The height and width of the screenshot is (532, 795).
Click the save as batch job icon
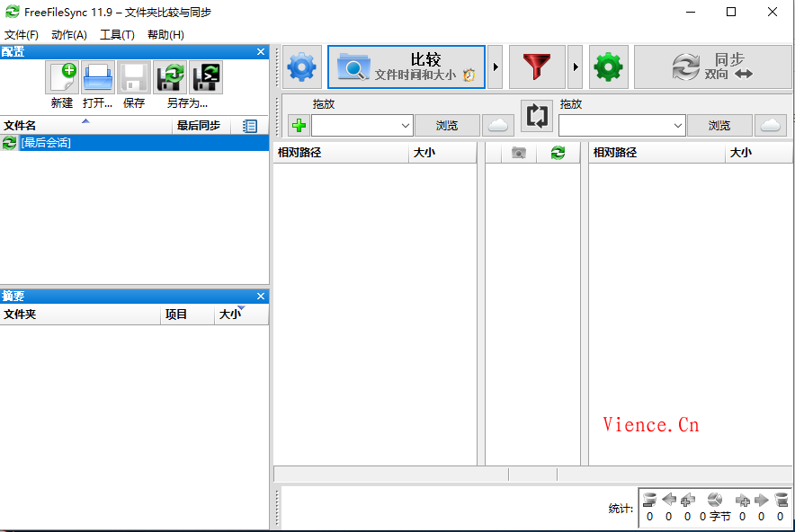click(206, 77)
